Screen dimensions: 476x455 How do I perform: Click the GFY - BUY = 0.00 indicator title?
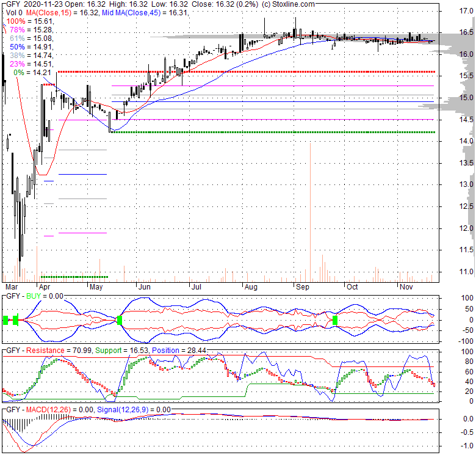pos(35,296)
